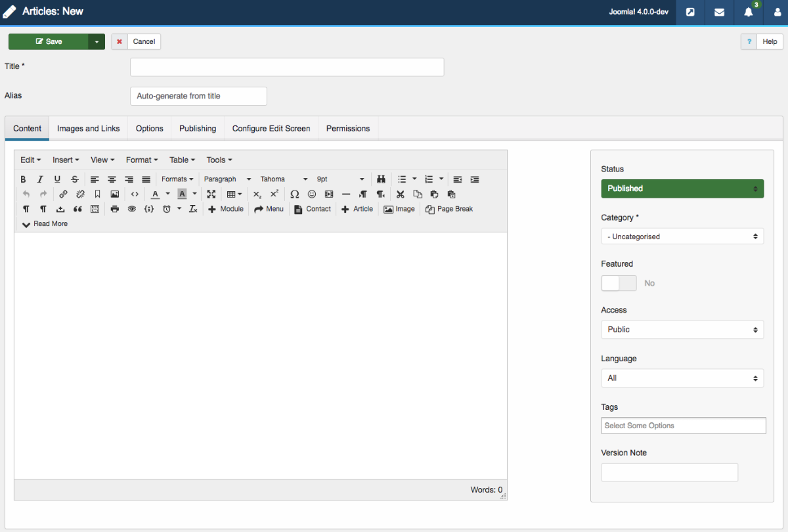Insert a special character symbol
The image size is (788, 532).
click(x=295, y=194)
